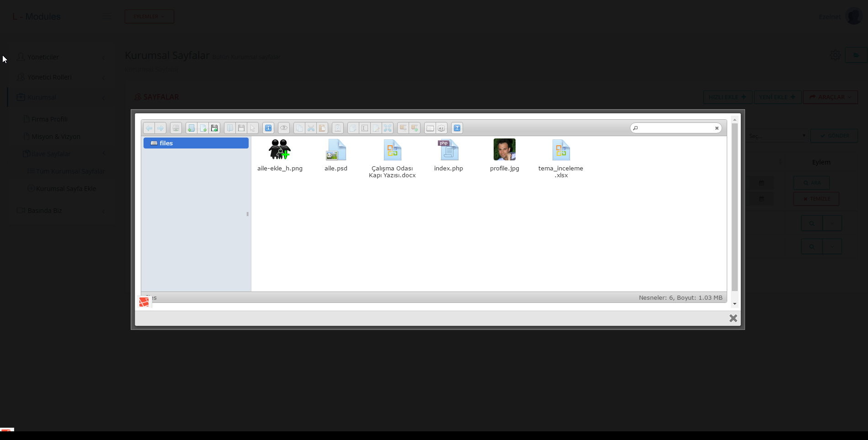The height and width of the screenshot is (440, 868).
Task: Click TEMİZLE button in background page
Action: [816, 199]
